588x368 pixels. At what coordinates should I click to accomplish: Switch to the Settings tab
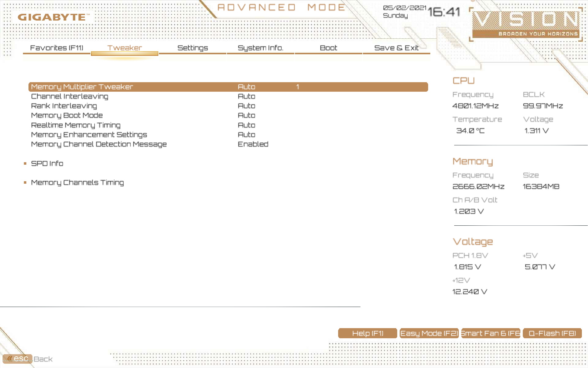click(x=193, y=48)
